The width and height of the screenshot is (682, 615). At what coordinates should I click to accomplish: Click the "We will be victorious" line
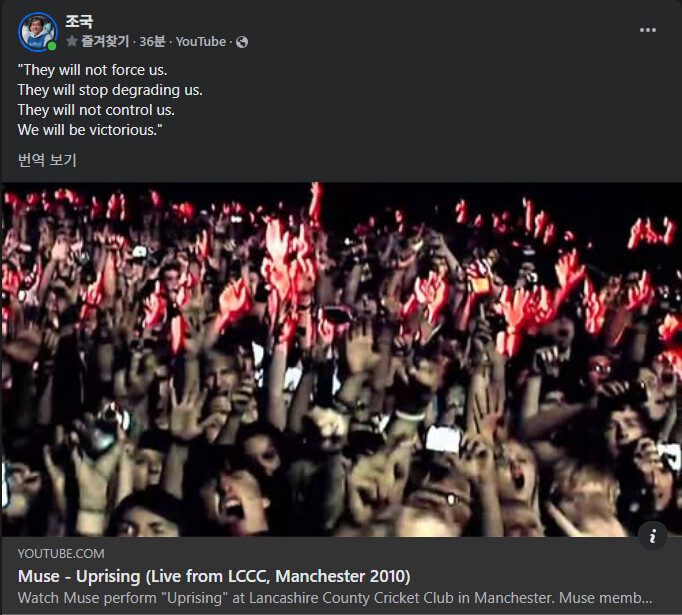click(x=90, y=130)
